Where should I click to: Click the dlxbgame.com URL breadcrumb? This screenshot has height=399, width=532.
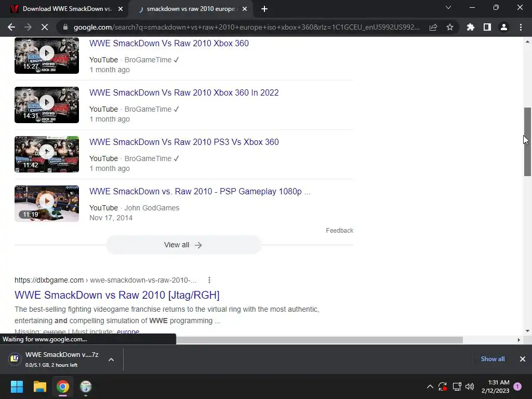tap(105, 280)
